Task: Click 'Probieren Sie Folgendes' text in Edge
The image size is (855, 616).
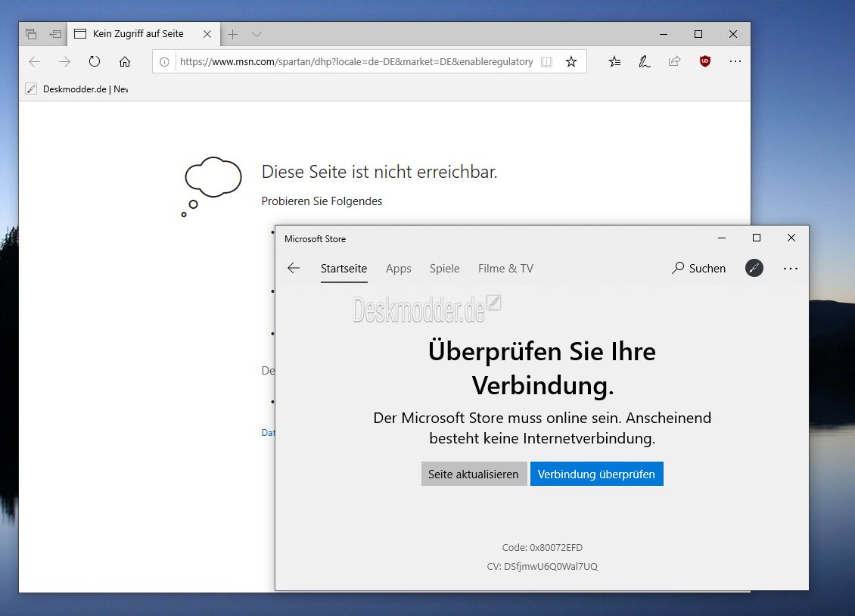Action: [322, 201]
